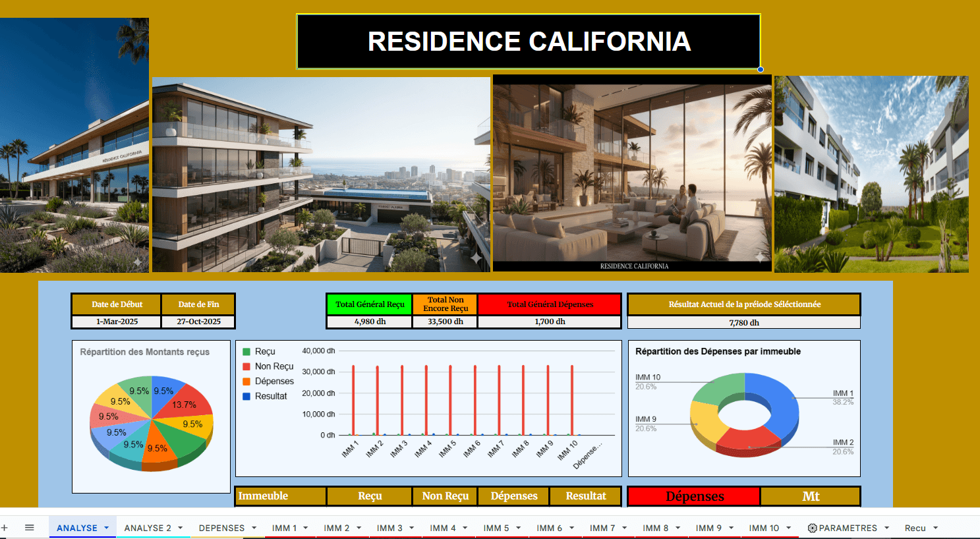Click the red Non Reçu legend marker
This screenshot has width=980, height=539.
point(246,366)
